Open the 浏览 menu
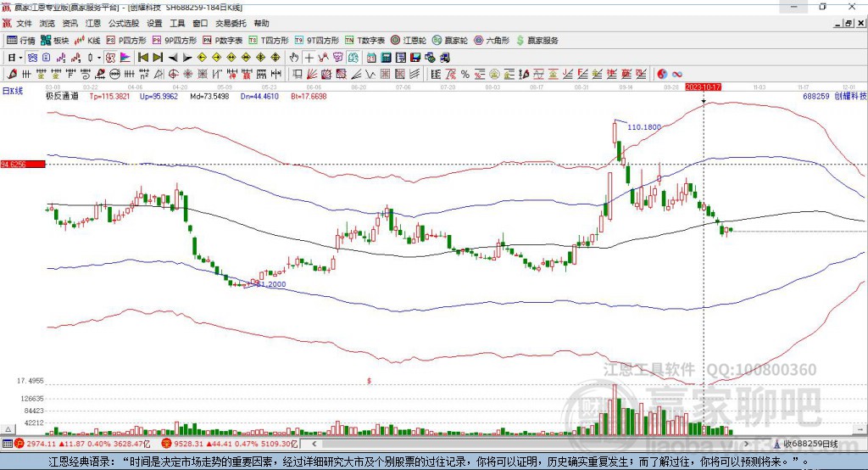The width and height of the screenshot is (868, 470). point(47,23)
